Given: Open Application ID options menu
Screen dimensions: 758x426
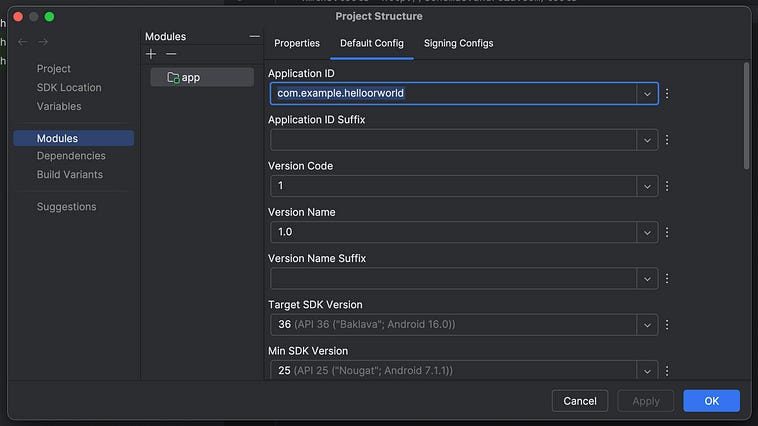Looking at the screenshot, I should 667,93.
